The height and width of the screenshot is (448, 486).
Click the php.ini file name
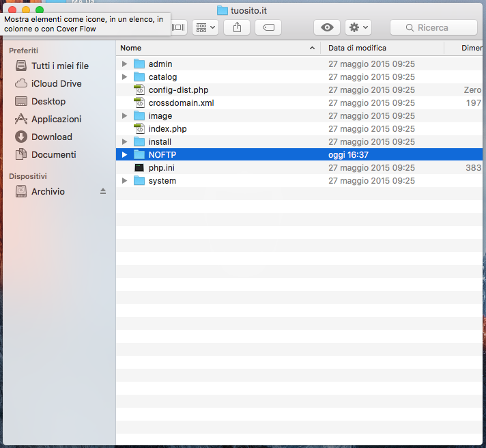(162, 168)
